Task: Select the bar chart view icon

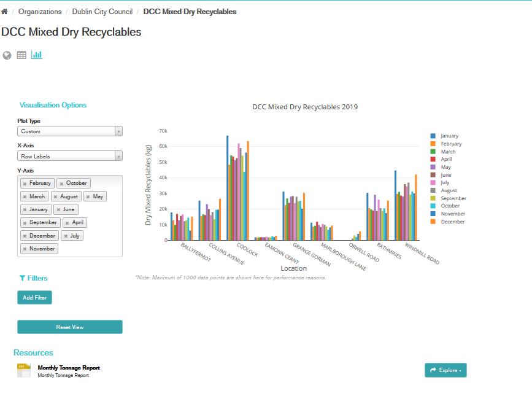Action: [x=37, y=55]
